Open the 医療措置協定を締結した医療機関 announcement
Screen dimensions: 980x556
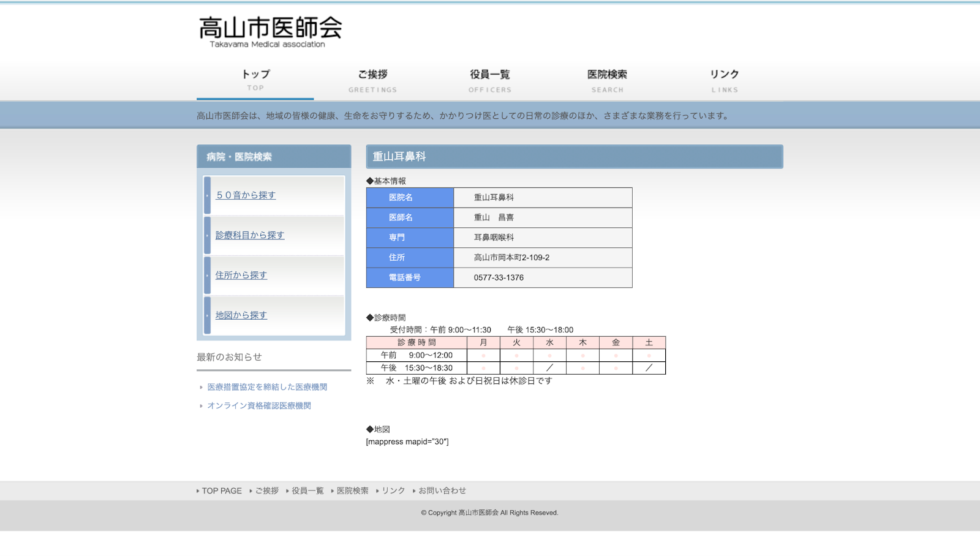pyautogui.click(x=267, y=386)
